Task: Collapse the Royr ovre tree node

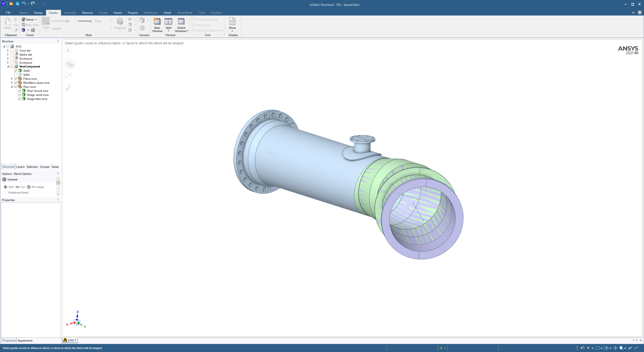Action: pos(12,87)
